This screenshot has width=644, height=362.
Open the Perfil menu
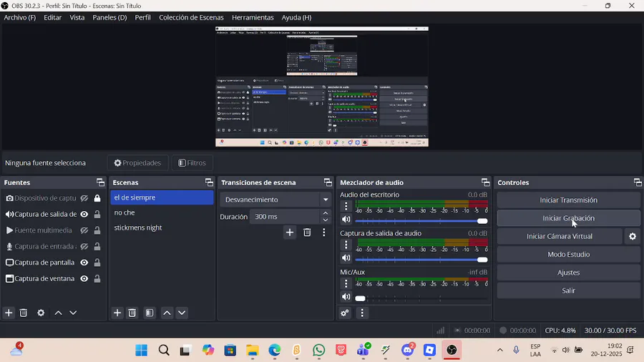pos(142,17)
